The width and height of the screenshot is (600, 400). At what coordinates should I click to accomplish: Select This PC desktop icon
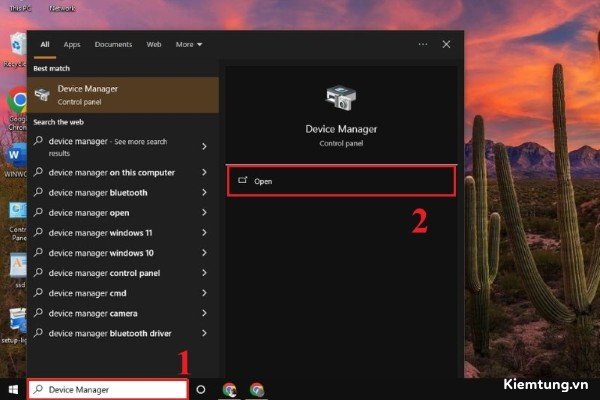pos(20,8)
